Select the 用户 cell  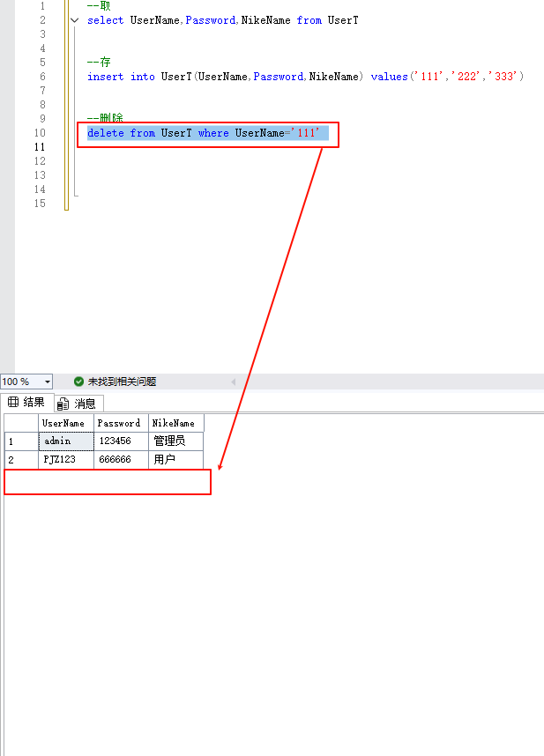pos(176,459)
